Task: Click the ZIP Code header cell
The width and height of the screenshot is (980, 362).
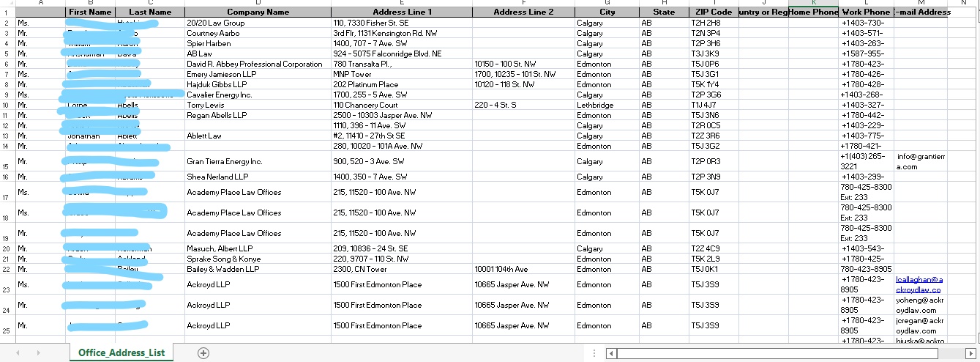Action: (714, 12)
